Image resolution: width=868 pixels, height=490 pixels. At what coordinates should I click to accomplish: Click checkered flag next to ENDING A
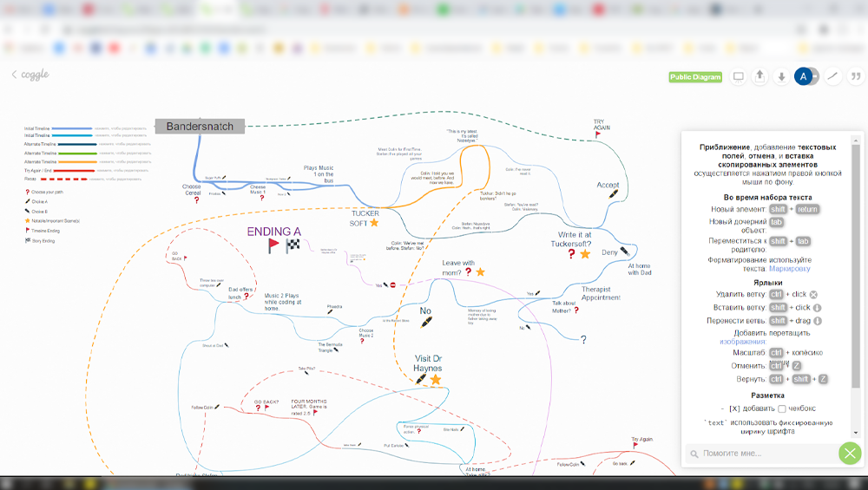(293, 245)
